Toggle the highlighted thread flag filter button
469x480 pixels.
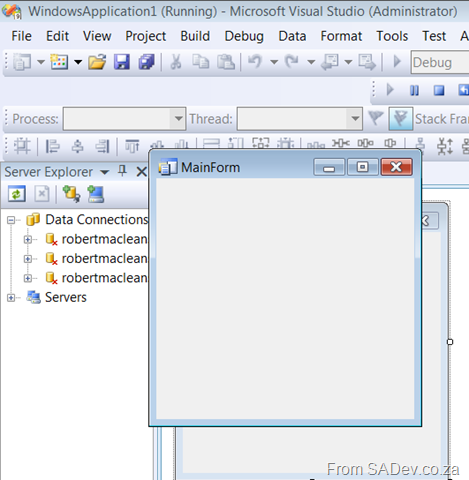[400, 119]
